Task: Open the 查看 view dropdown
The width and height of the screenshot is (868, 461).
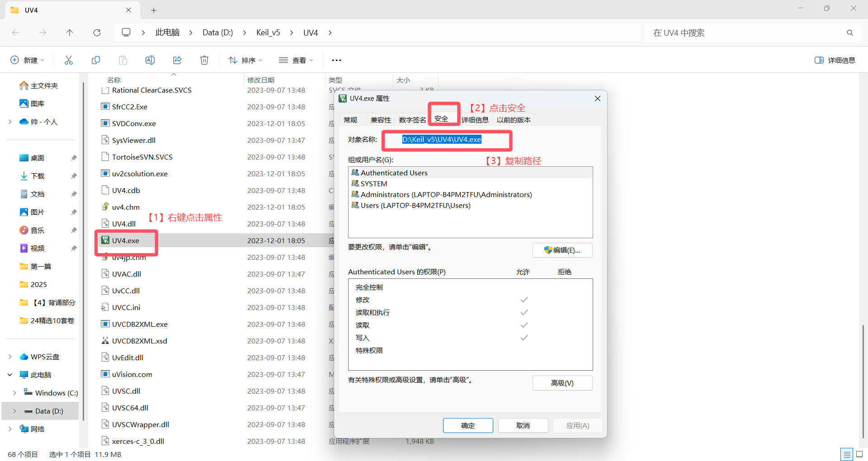Action: (x=296, y=60)
